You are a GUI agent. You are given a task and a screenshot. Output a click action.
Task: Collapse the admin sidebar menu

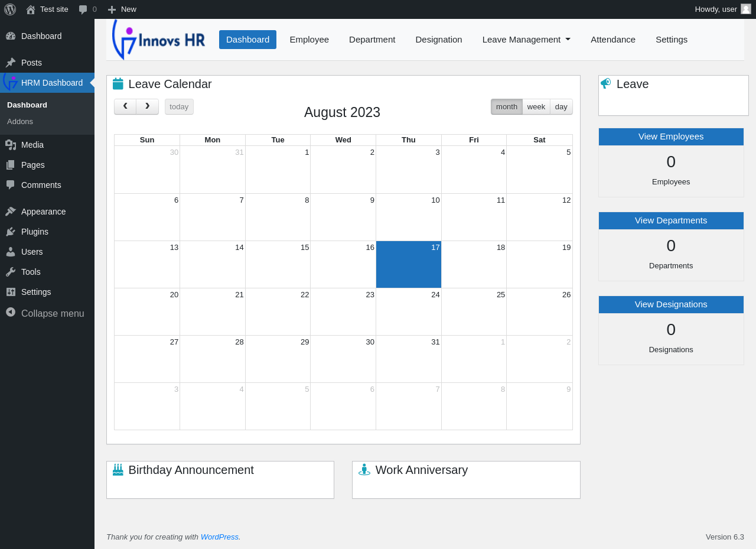tap(47, 313)
